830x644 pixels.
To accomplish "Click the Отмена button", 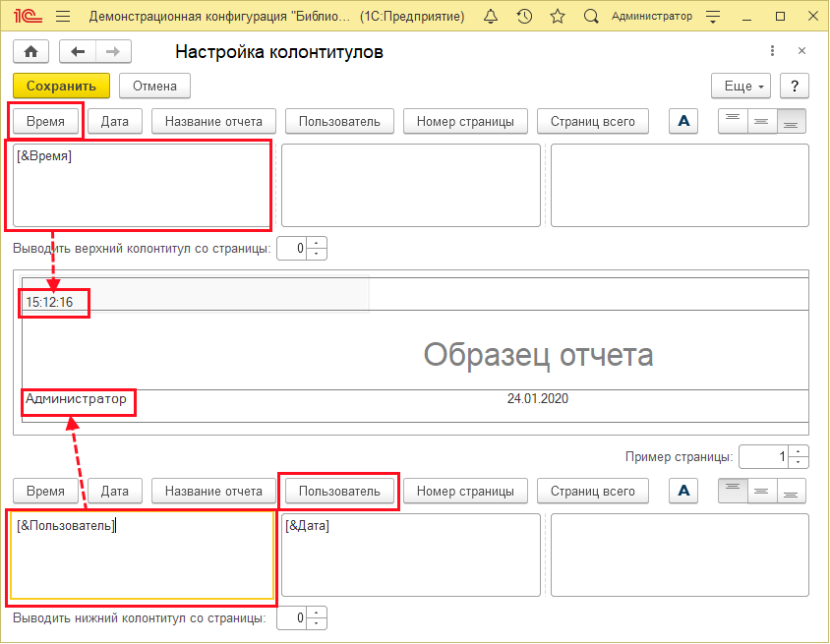I will (x=154, y=86).
